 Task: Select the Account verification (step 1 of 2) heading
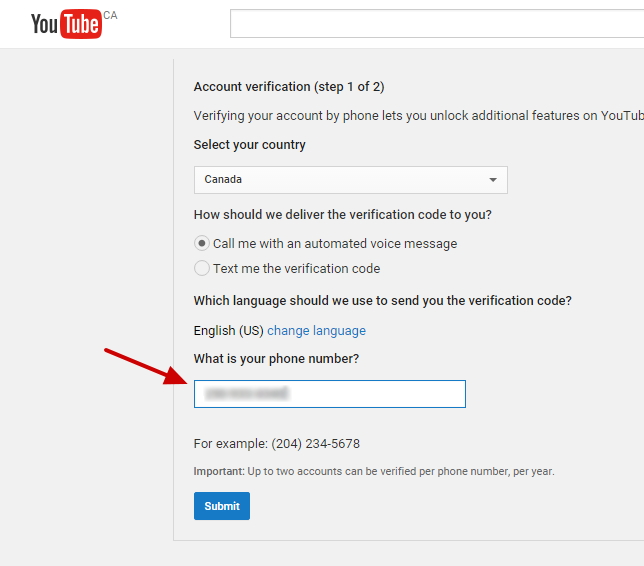tap(289, 87)
